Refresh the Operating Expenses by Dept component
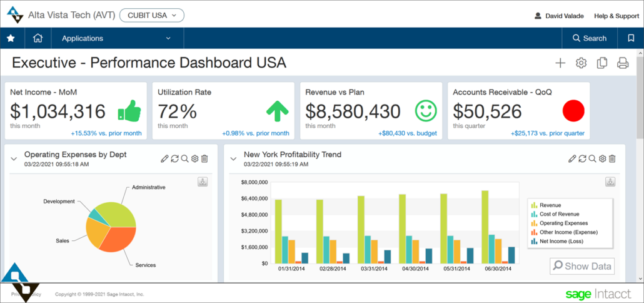The height and width of the screenshot is (303, 644). pos(175,158)
